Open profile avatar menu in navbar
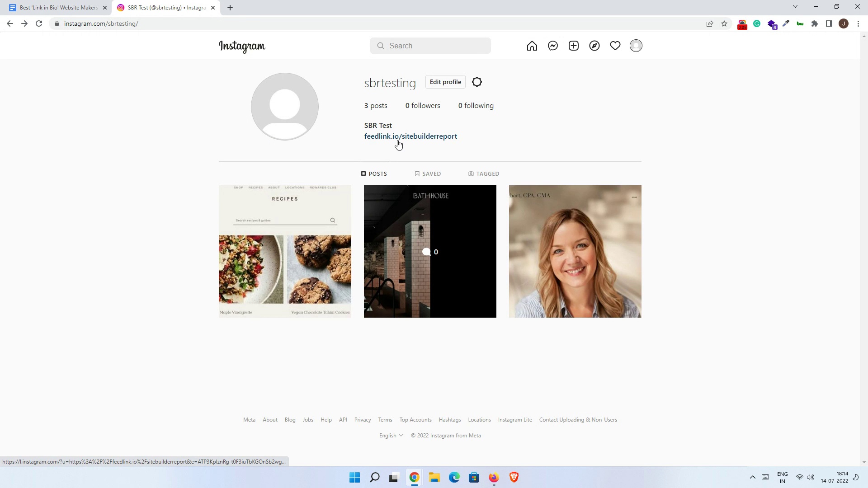Viewport: 868px width, 488px height. (636, 46)
